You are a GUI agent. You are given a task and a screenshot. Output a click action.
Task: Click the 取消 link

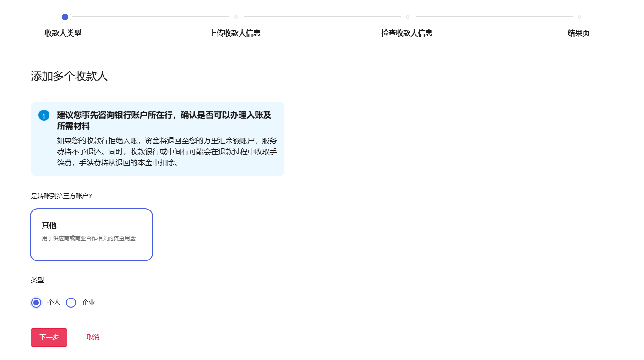pyautogui.click(x=93, y=337)
